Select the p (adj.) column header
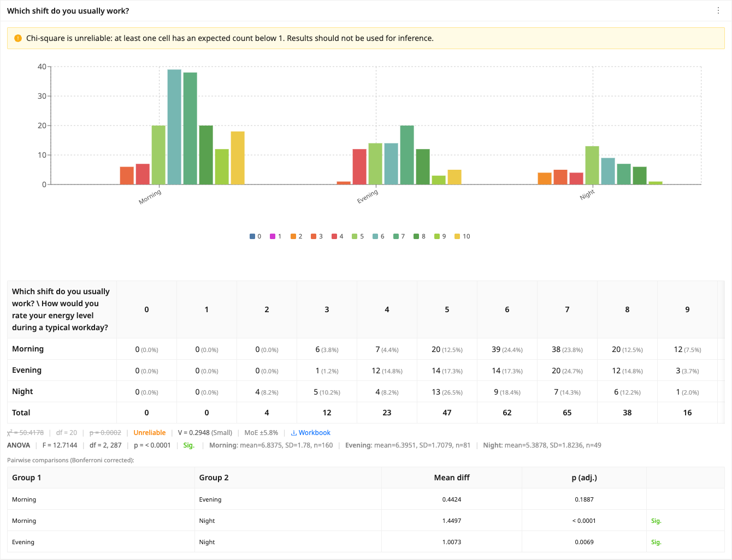Viewport: 732px width, 560px height. click(584, 478)
